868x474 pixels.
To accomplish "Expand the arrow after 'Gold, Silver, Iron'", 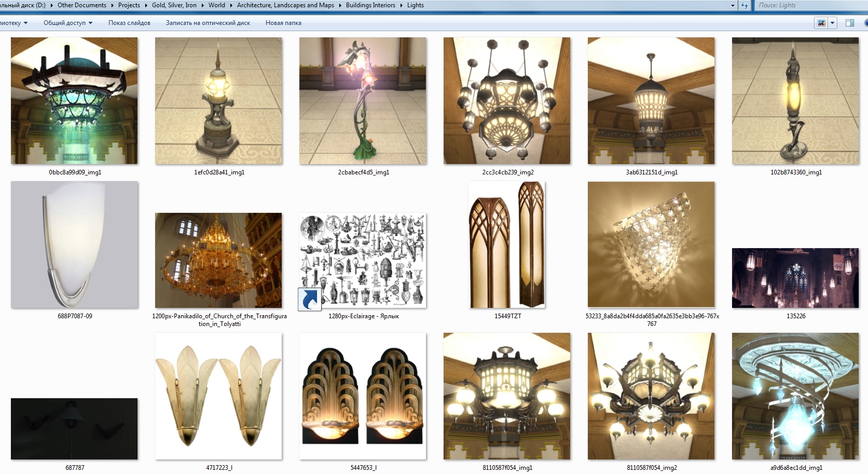I will (203, 5).
